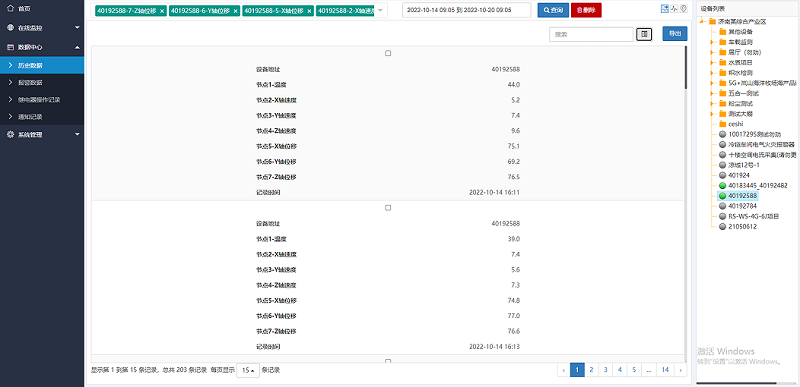The height and width of the screenshot is (387, 800).
Task: Switch to curve chart view icon
Action: [674, 9]
